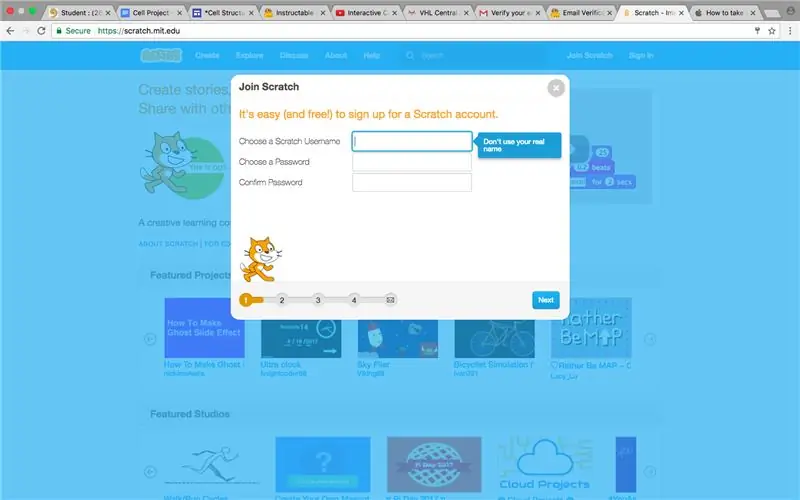The height and width of the screenshot is (500, 800).
Task: Reload the page with the refresh icon
Action: [x=41, y=31]
